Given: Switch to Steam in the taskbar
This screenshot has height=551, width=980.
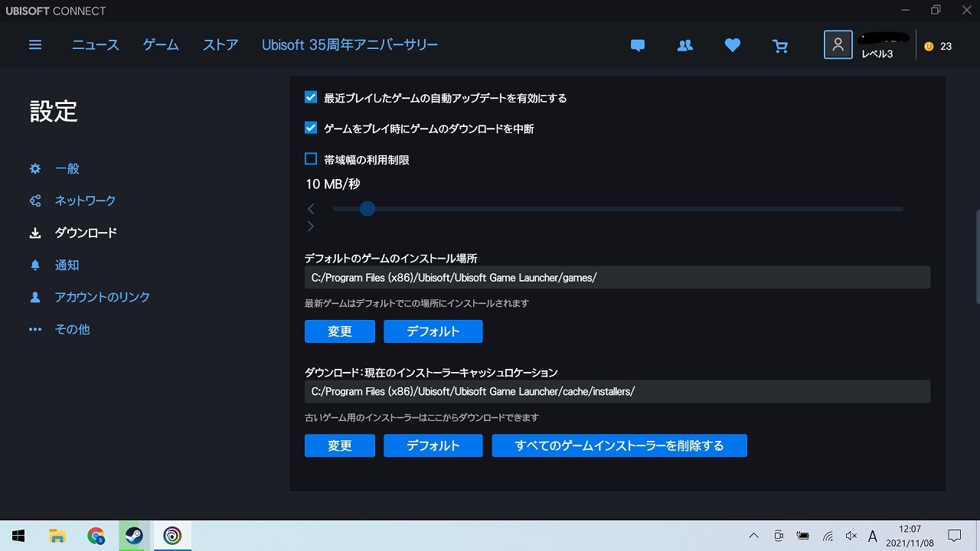Looking at the screenshot, I should click(x=134, y=536).
